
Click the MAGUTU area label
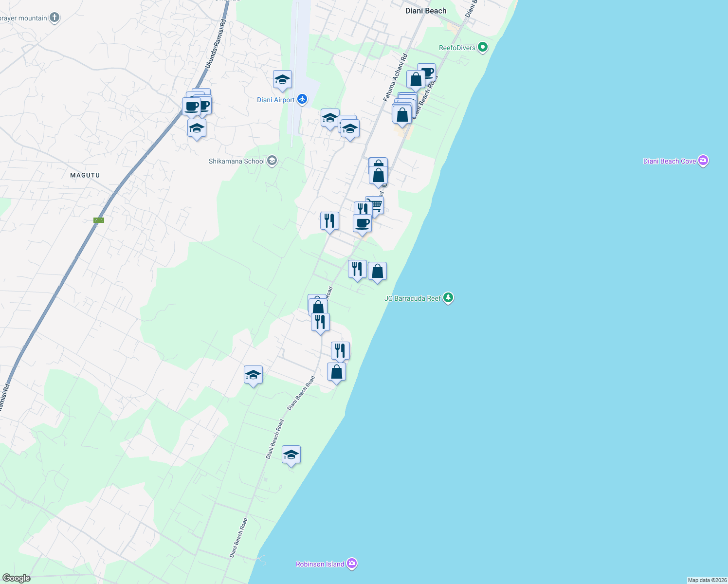tap(85, 175)
